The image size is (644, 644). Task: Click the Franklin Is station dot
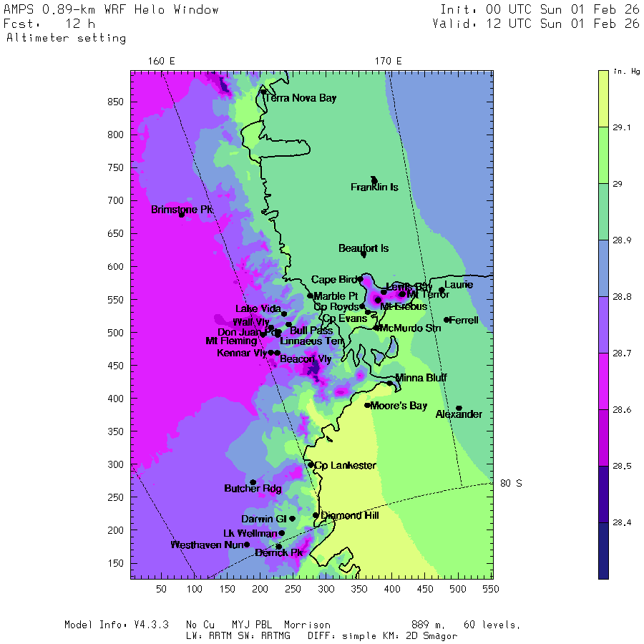(374, 180)
